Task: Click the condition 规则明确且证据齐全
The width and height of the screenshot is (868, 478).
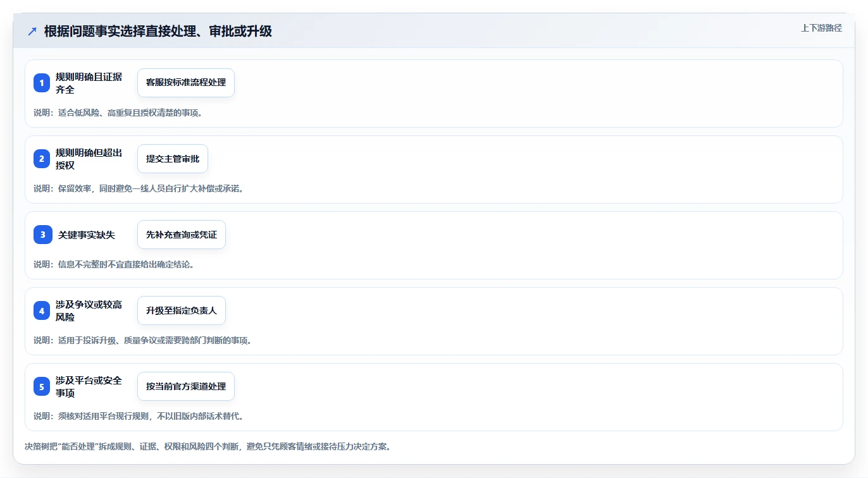Action: point(89,83)
